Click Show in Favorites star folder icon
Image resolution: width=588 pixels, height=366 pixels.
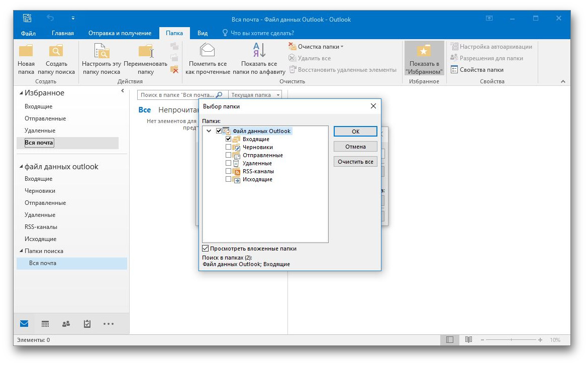[424, 51]
